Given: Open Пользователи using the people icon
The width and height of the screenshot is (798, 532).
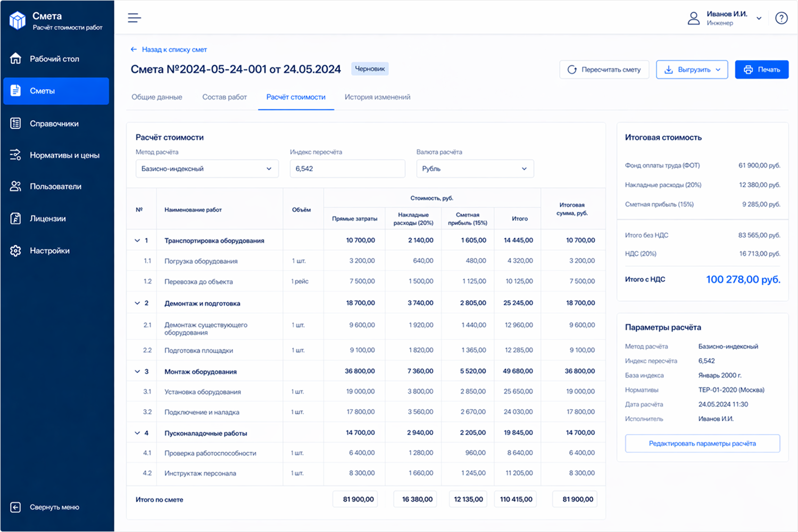Looking at the screenshot, I should pos(16,186).
